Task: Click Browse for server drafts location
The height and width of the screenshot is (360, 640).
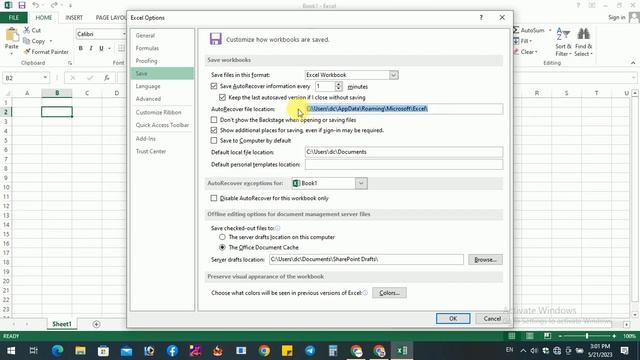Action: (485, 260)
